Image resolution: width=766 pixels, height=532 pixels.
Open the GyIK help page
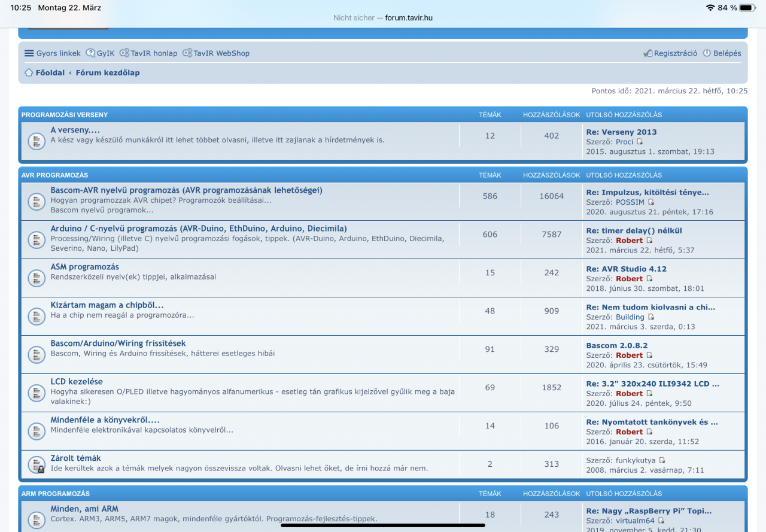[x=101, y=53]
